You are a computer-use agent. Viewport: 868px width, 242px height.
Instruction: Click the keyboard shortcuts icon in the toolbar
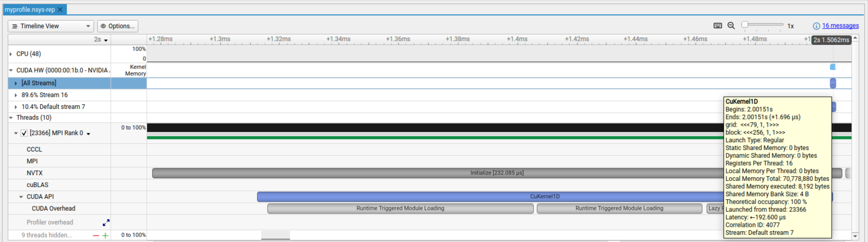pos(718,26)
